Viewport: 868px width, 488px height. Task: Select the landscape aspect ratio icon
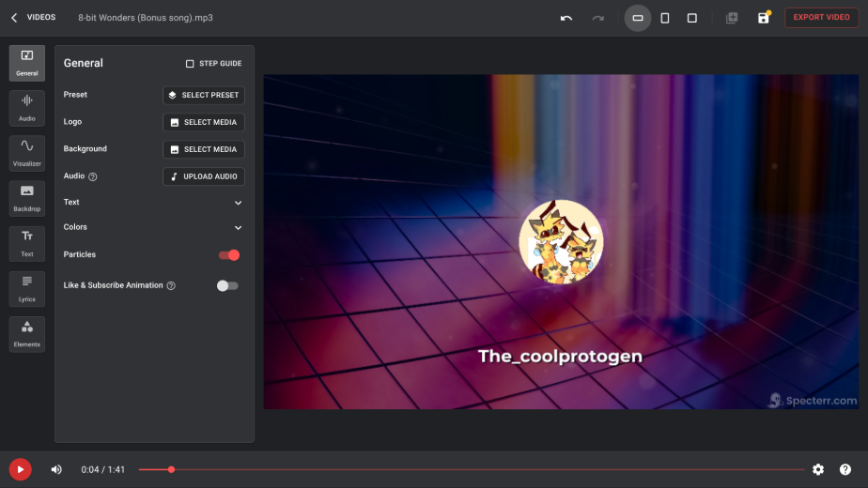coord(638,18)
